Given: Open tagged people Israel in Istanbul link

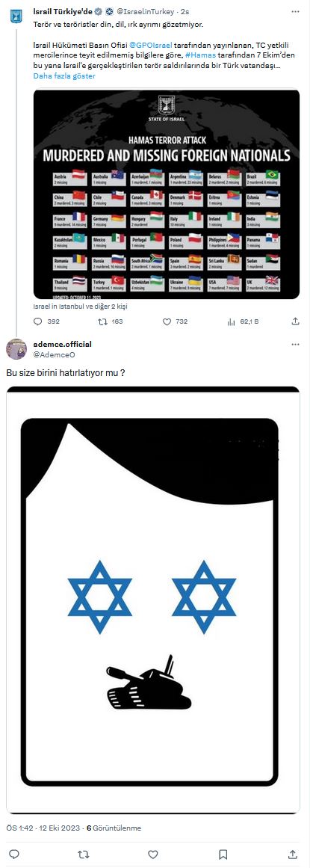Looking at the screenshot, I should pos(80,306).
